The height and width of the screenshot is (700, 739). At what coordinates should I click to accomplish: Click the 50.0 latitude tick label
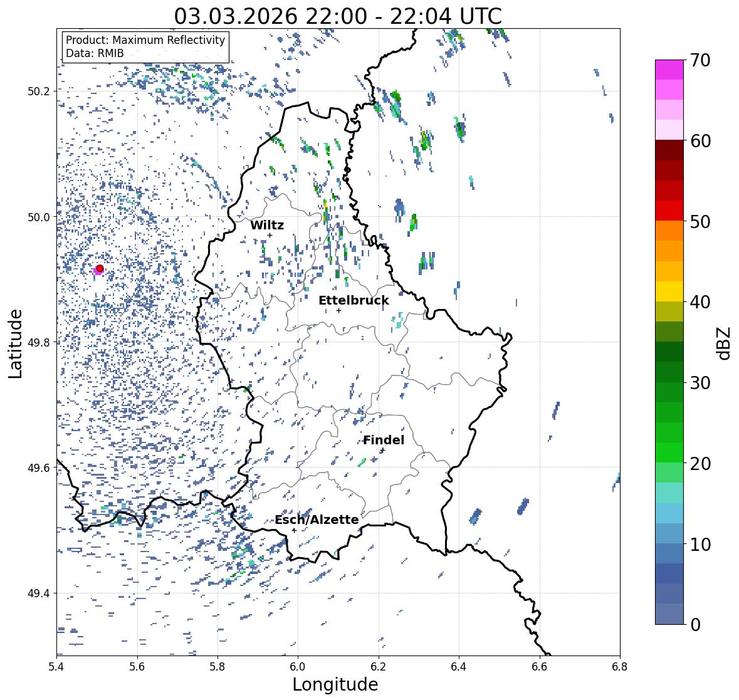[39, 217]
